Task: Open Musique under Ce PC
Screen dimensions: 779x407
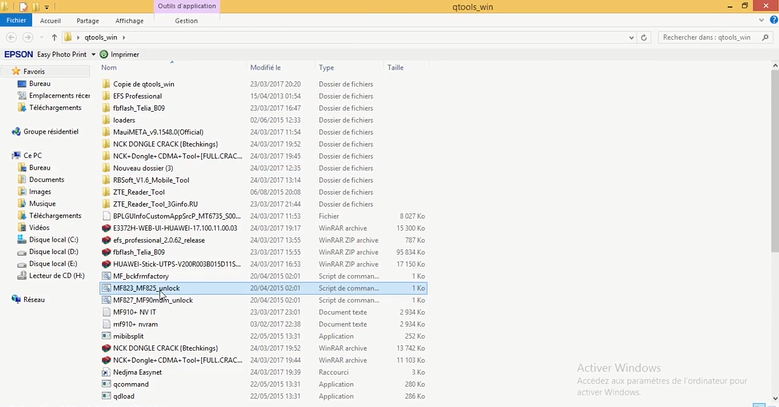Action: tap(42, 203)
